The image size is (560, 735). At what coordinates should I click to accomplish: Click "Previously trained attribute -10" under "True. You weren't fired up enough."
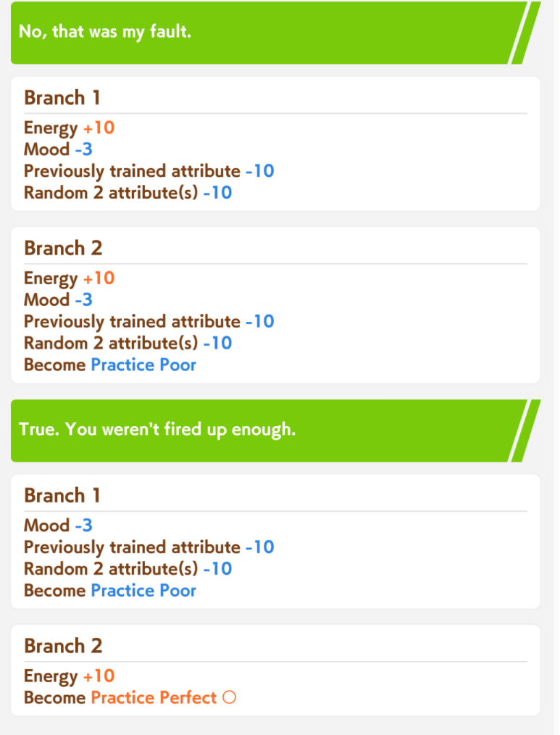pyautogui.click(x=149, y=547)
